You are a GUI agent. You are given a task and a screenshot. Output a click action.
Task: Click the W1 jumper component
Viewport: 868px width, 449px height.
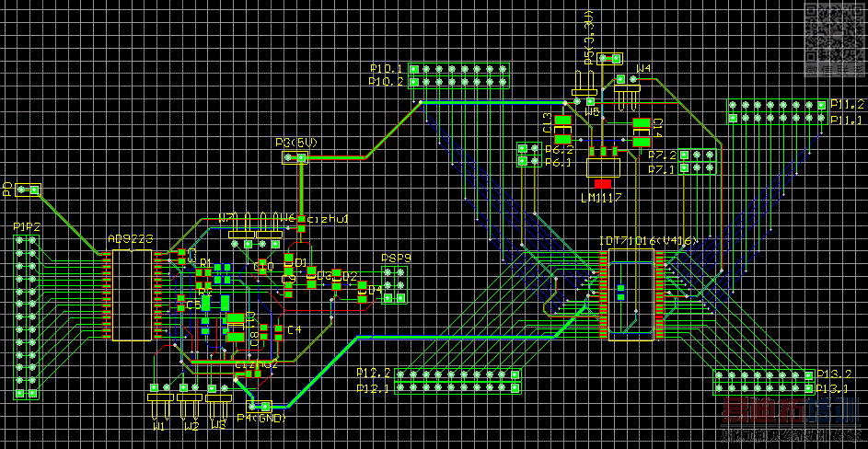coord(160,401)
